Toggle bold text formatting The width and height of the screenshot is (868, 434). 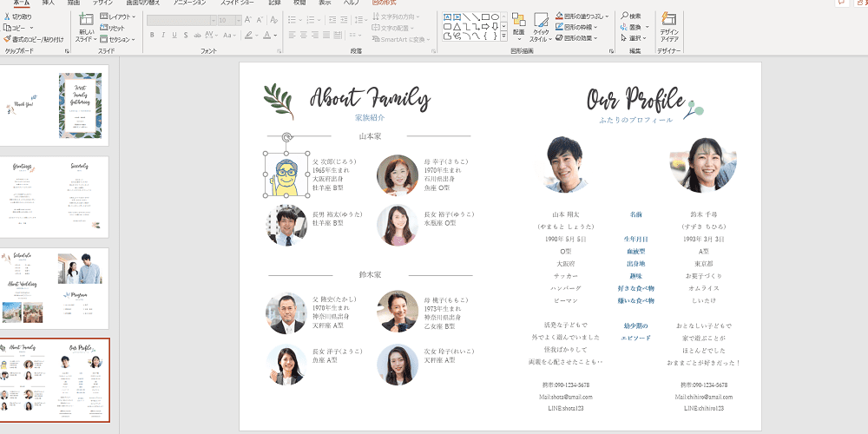click(151, 36)
